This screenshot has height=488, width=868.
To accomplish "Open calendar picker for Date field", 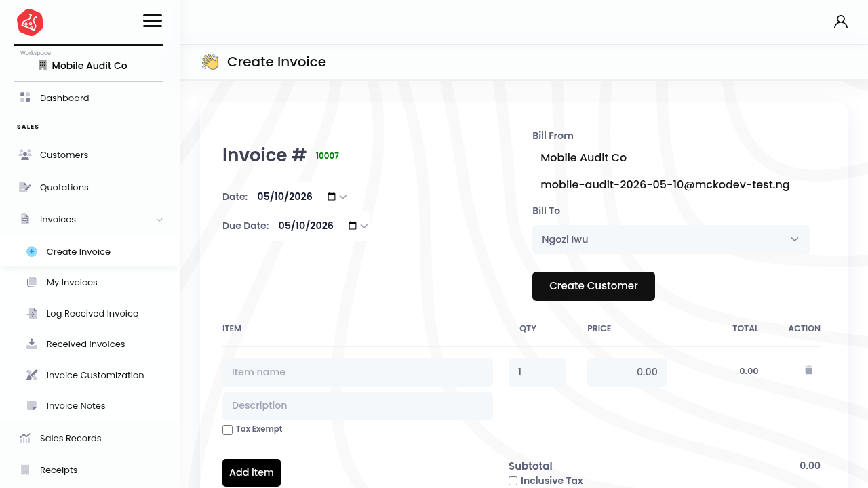I will (x=332, y=197).
